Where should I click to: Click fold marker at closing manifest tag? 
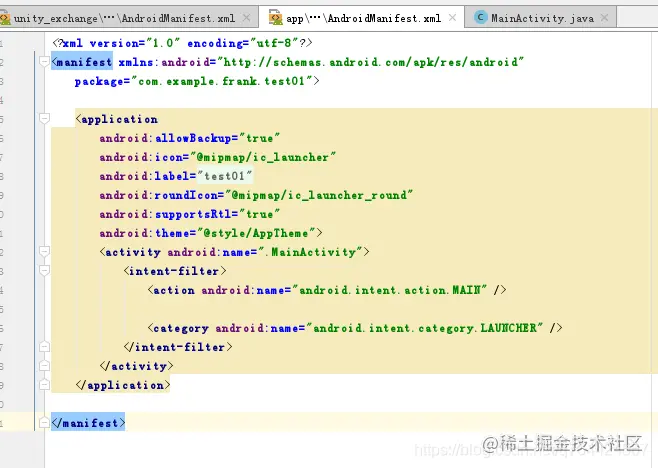[44, 423]
